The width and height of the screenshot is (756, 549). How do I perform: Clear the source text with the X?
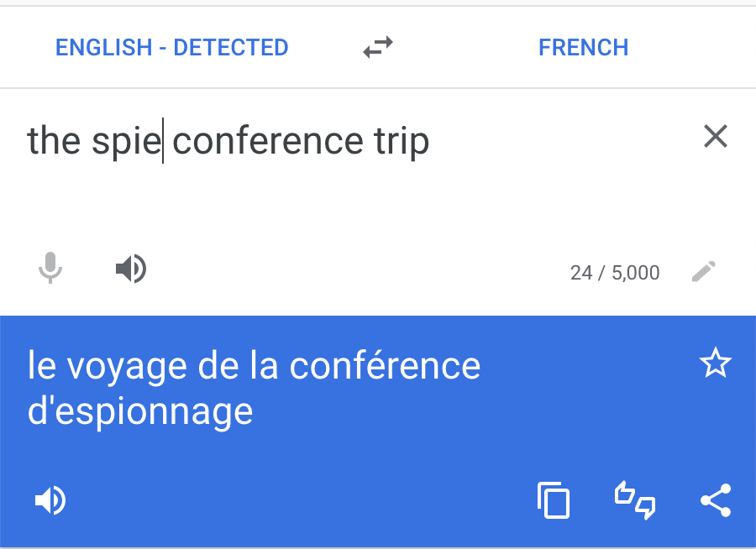click(716, 136)
